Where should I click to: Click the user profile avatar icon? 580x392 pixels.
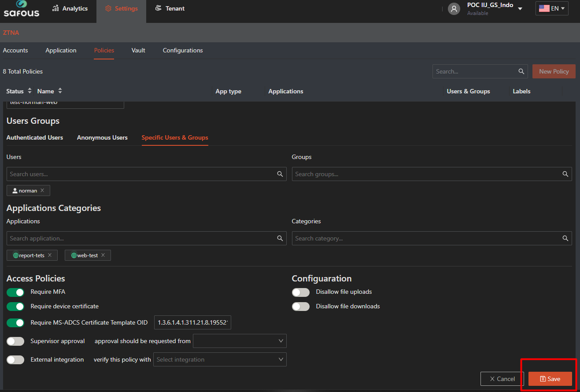click(454, 9)
